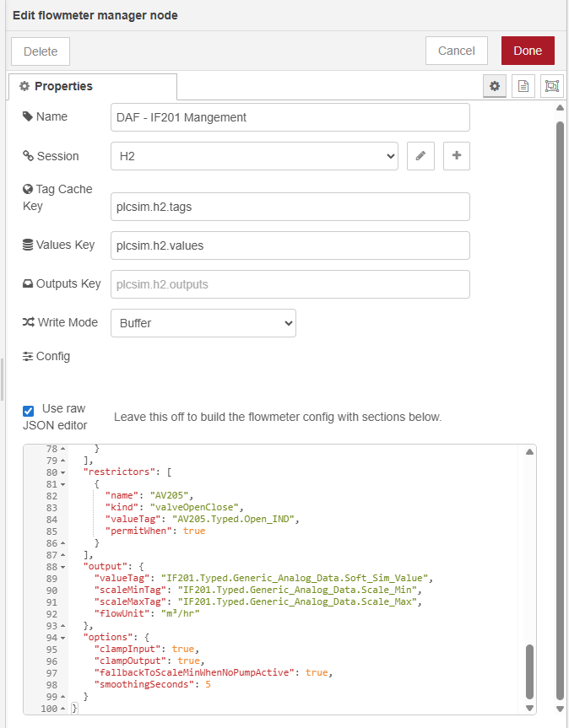The image size is (569, 728).
Task: Click the sliders icon beside Config
Action: pos(28,356)
